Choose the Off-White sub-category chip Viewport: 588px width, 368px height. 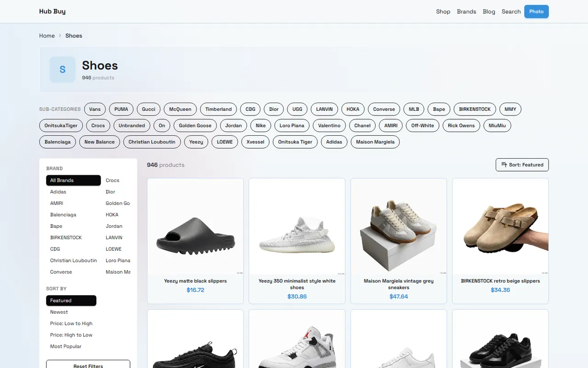(x=422, y=126)
